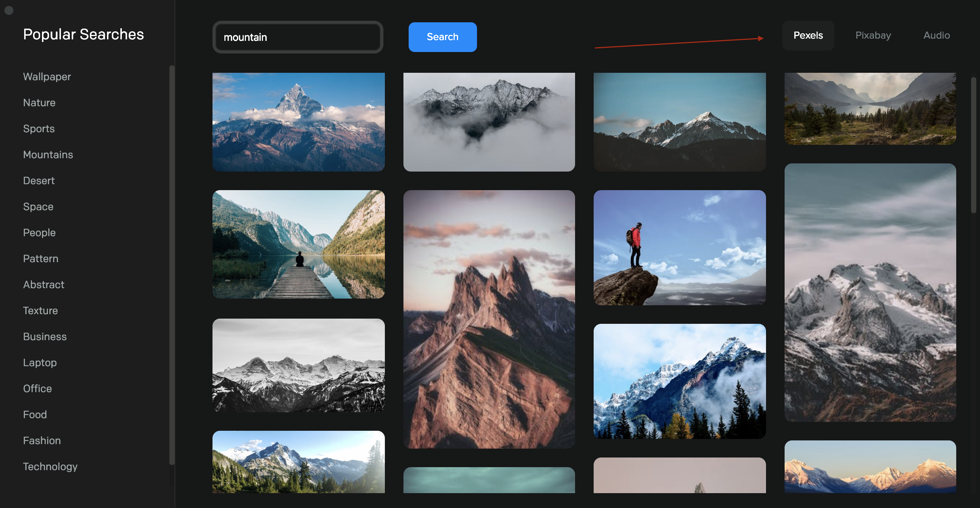
Task: Open the dark mountain in fog photo
Action: [x=489, y=122]
